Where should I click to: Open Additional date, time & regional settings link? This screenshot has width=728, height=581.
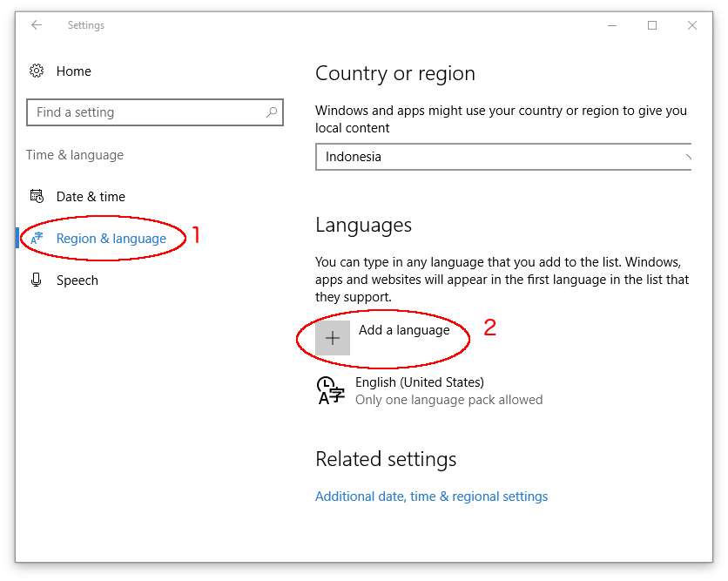point(431,497)
